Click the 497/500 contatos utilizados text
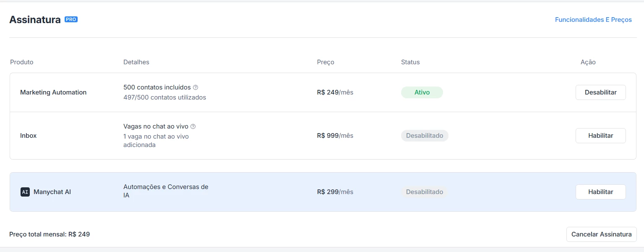 click(x=165, y=97)
